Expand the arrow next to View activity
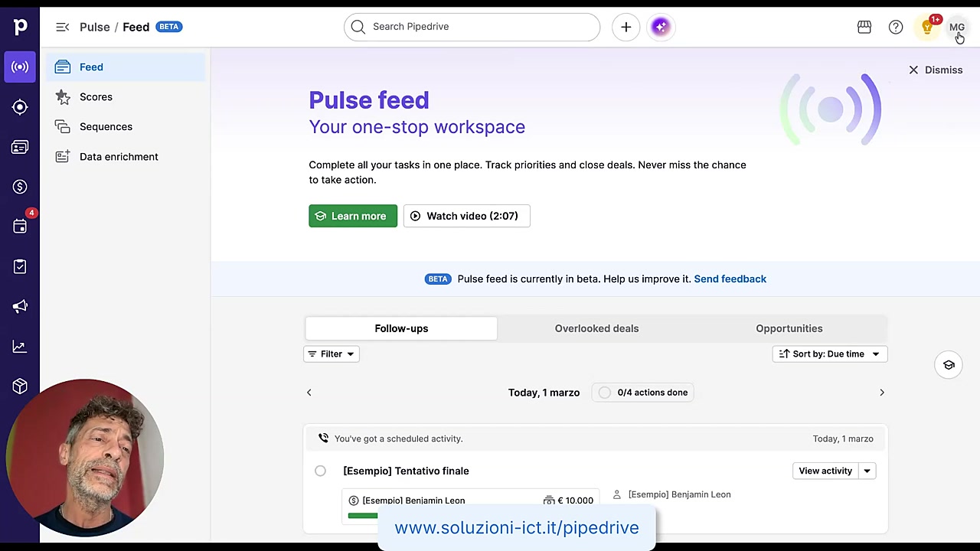 coord(867,471)
